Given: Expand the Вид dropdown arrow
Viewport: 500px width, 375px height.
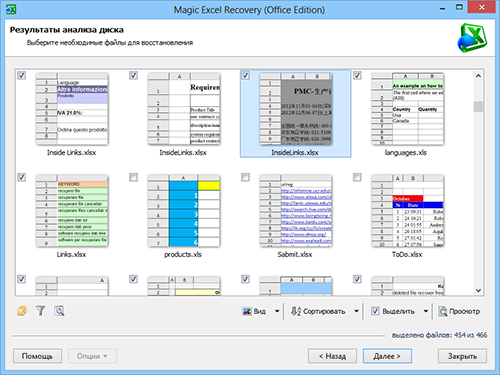Looking at the screenshot, I should coord(277,311).
